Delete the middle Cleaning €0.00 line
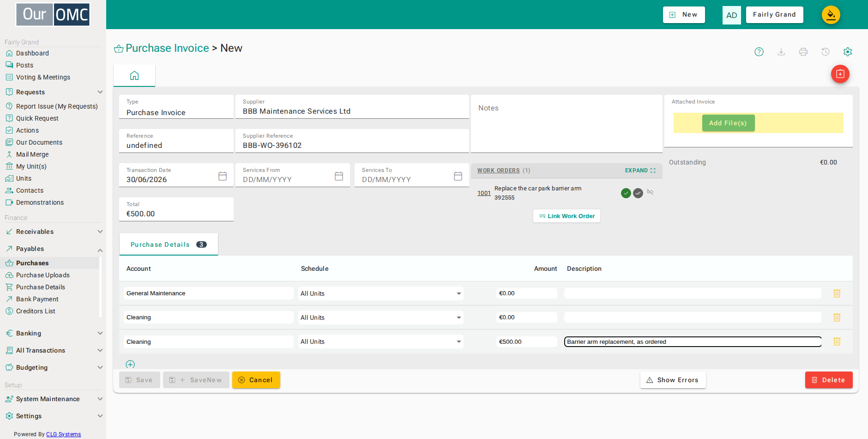 click(837, 317)
